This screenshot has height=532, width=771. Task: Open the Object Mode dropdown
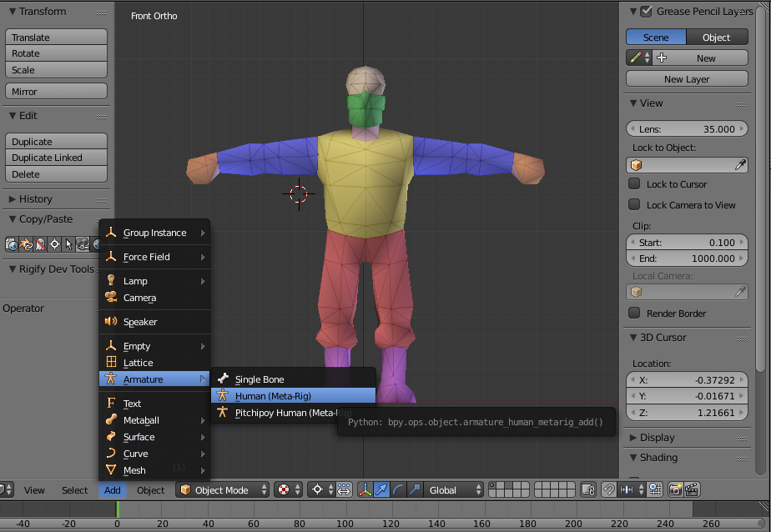click(x=222, y=489)
